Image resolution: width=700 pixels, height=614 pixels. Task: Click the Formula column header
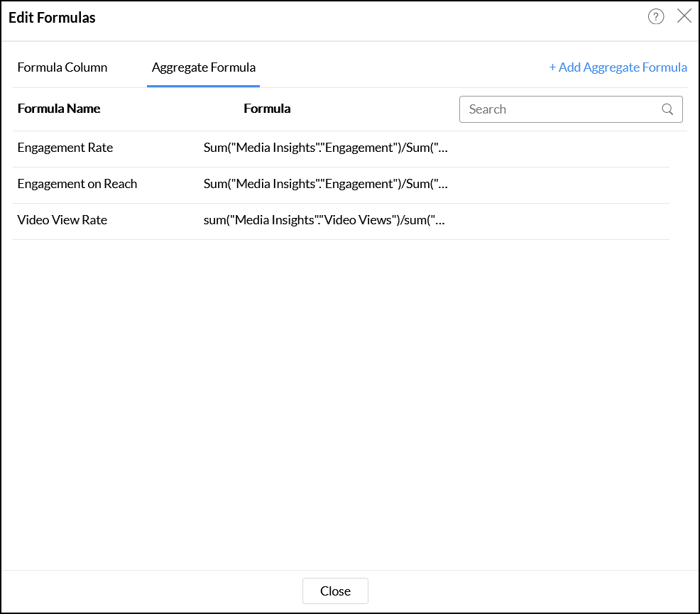tap(267, 109)
